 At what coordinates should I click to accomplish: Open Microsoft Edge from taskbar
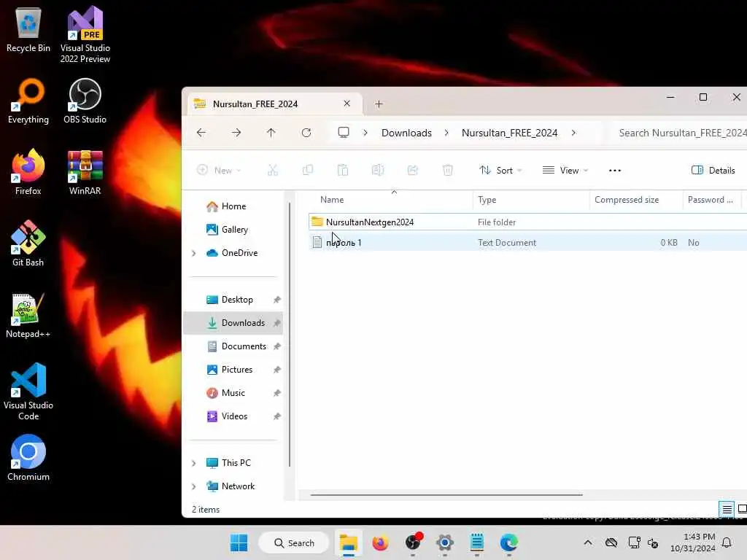coord(508,542)
